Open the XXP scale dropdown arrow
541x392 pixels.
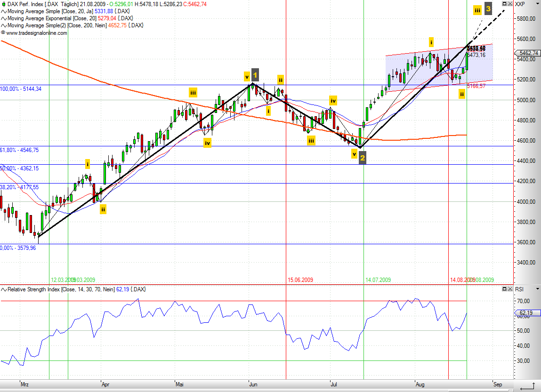(x=537, y=4)
